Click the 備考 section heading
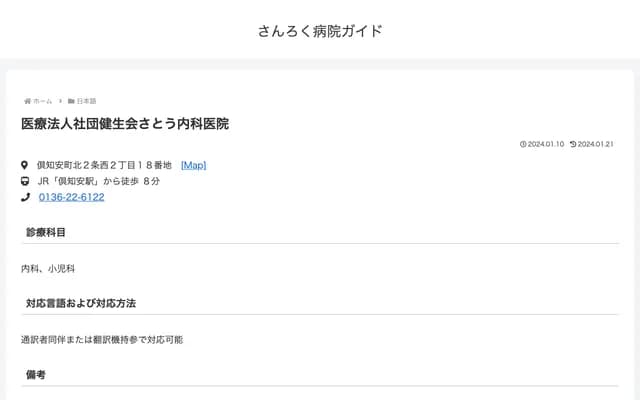This screenshot has height=400, width=640. [x=36, y=374]
